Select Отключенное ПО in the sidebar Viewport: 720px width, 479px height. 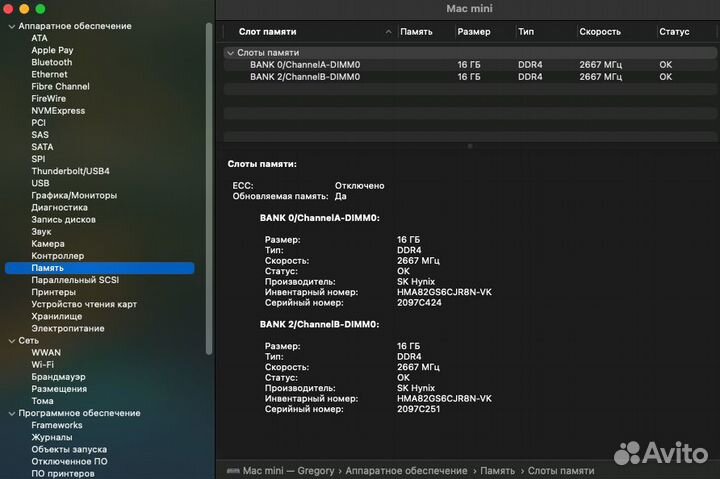[69, 461]
